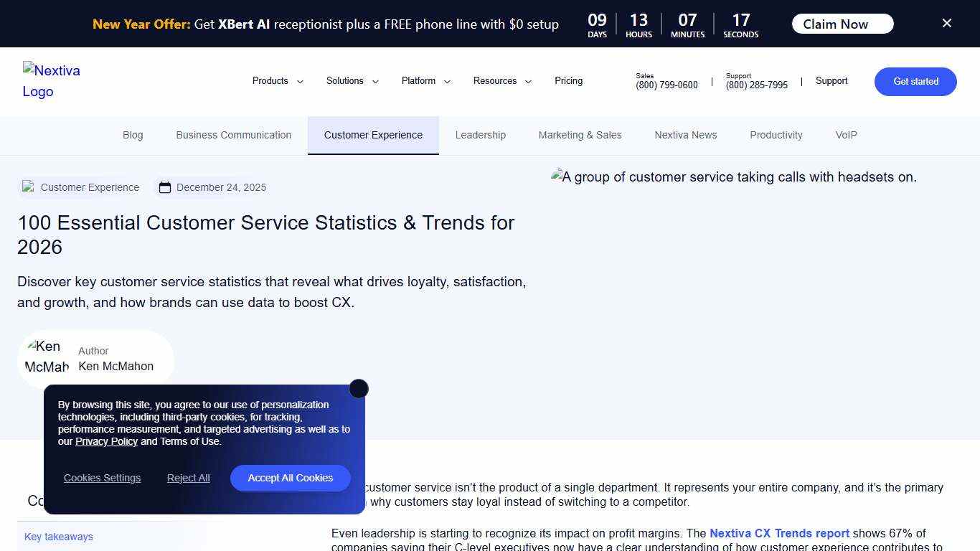This screenshot has width=980, height=551.
Task: Switch to the Leadership tab
Action: click(480, 135)
